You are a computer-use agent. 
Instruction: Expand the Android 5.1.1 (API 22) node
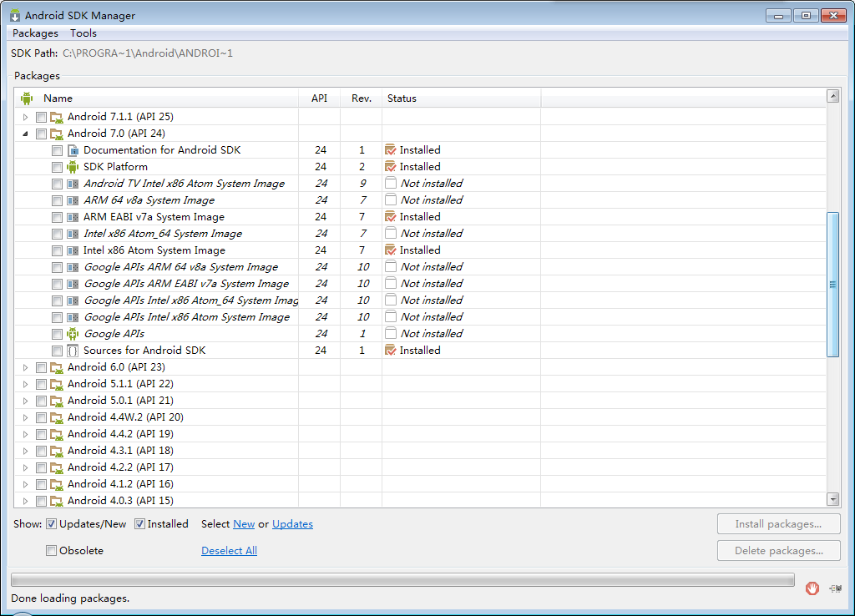point(25,385)
